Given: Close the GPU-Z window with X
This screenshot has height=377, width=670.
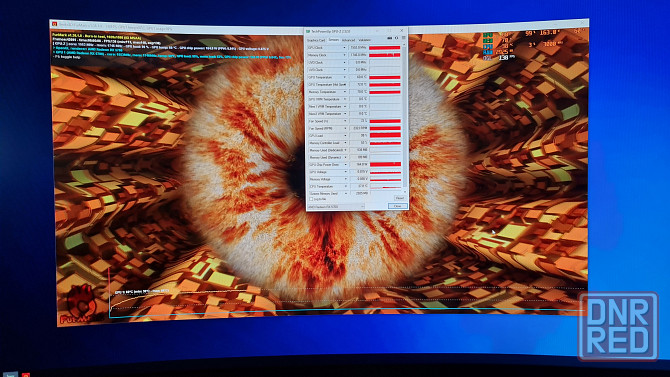Looking at the screenshot, I should click(402, 30).
